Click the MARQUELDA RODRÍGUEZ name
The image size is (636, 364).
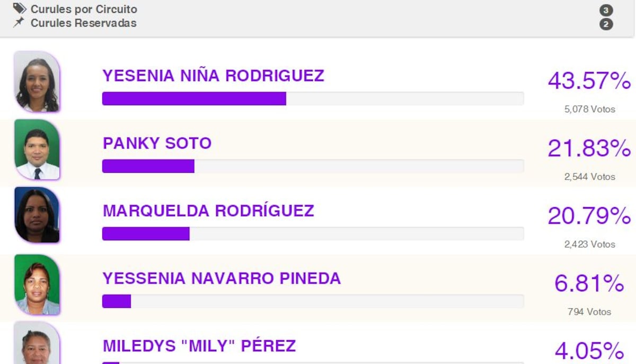click(208, 211)
